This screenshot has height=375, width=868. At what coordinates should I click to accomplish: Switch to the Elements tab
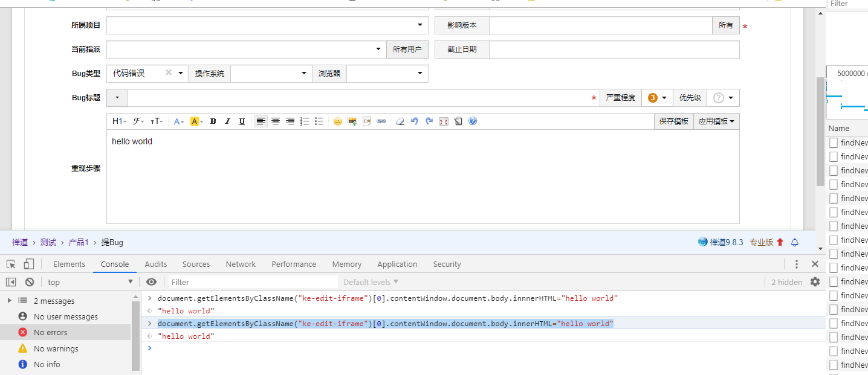[70, 264]
